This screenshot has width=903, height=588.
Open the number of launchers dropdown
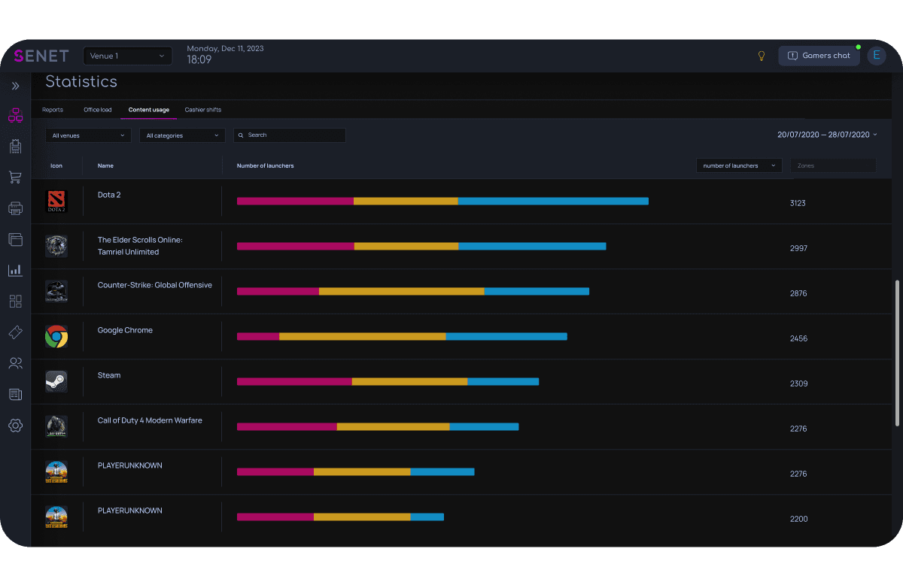[x=739, y=165]
